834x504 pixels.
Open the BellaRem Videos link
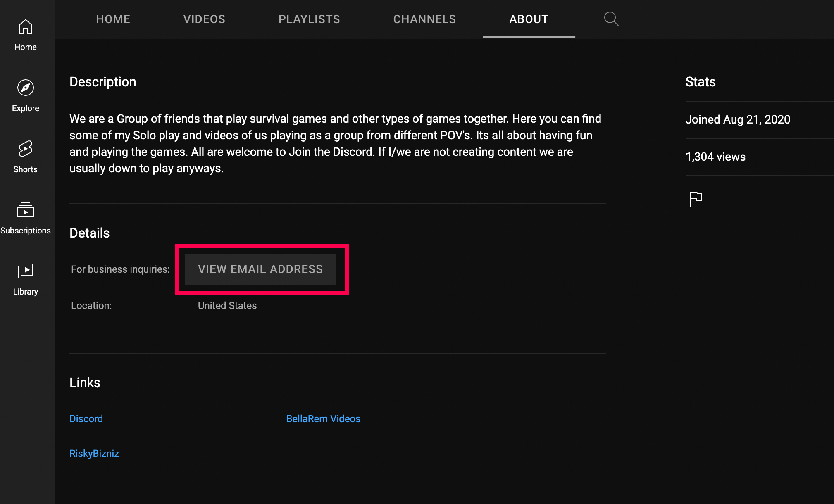pyautogui.click(x=323, y=418)
